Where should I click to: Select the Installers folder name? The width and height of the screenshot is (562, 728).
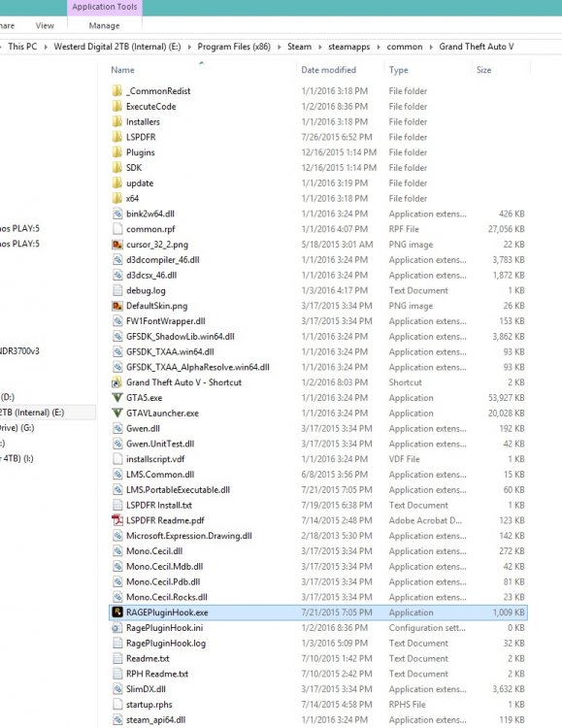coord(143,121)
